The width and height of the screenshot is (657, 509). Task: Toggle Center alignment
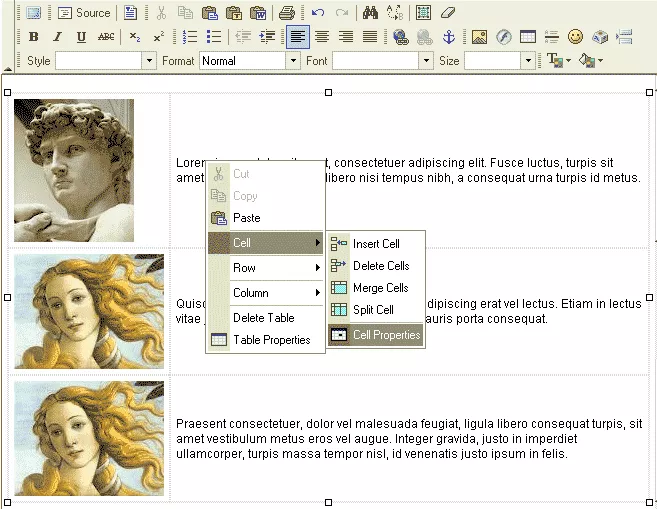(x=322, y=37)
